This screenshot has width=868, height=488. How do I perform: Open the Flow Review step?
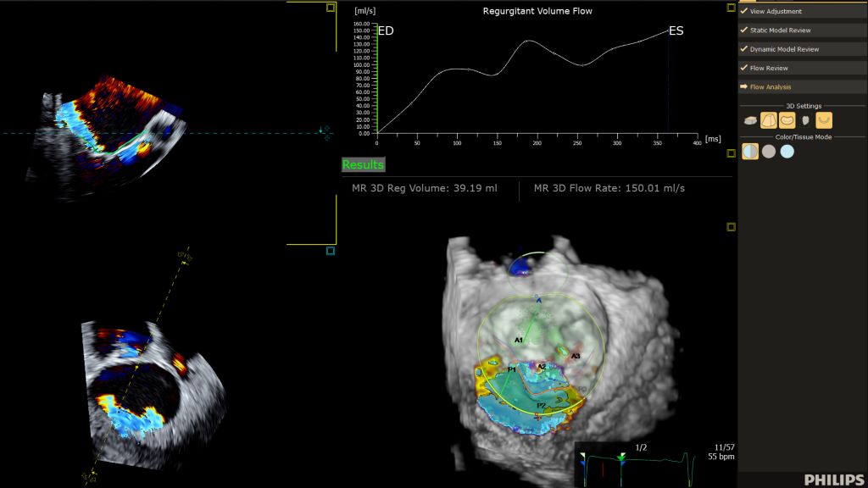(802, 68)
